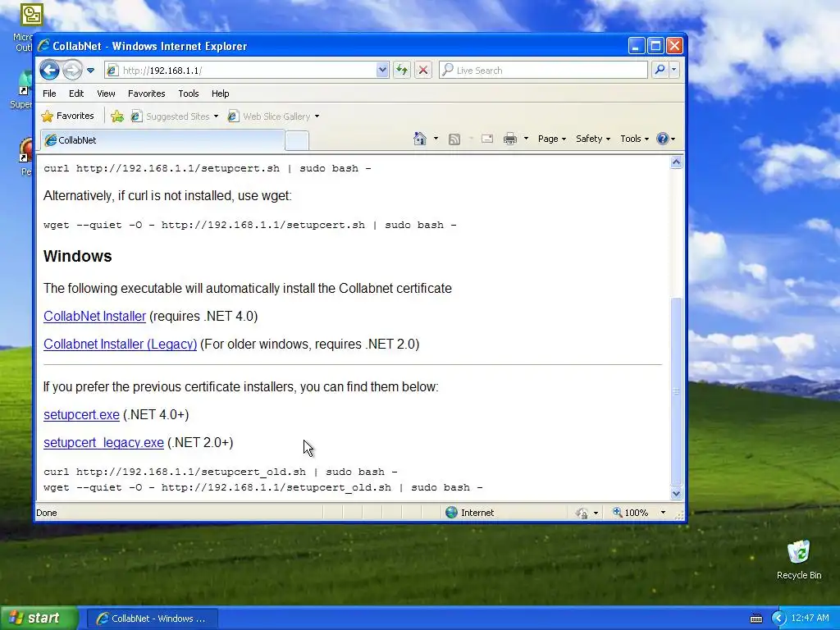Expand the address bar history dropdown
This screenshot has height=630, width=840.
(x=382, y=71)
